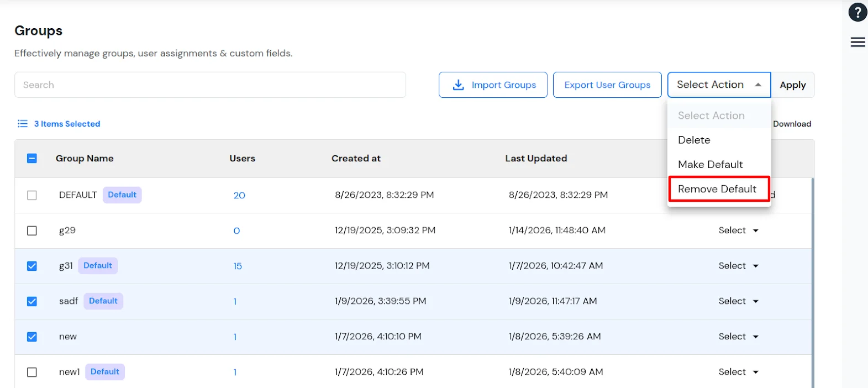Collapse the Select Action dropdown

coord(719,85)
